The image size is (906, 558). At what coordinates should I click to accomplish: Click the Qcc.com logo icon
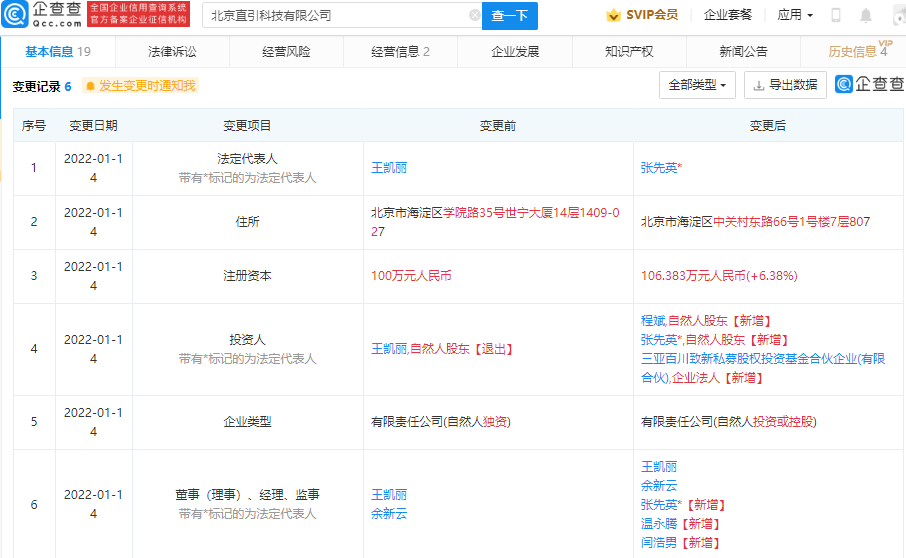click(15, 15)
